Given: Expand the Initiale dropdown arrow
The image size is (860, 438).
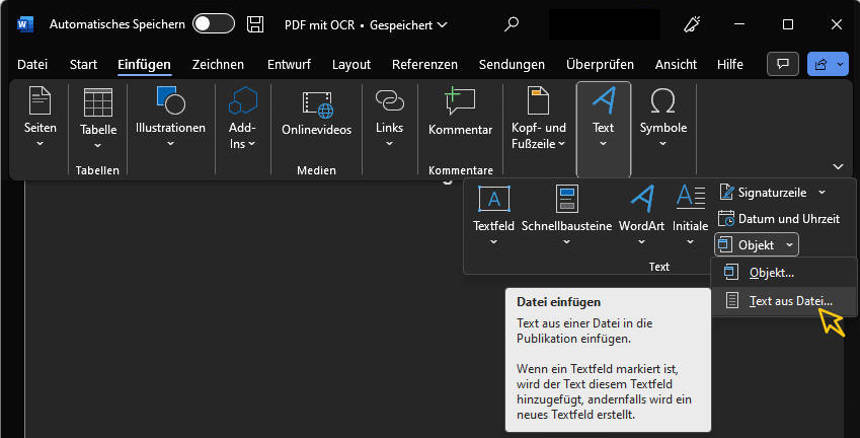Looking at the screenshot, I should click(691, 241).
